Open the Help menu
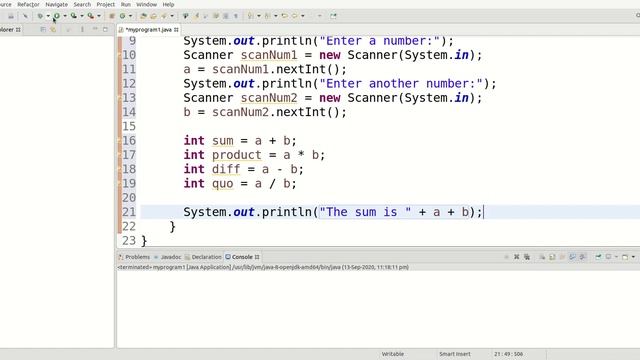The image size is (640, 360). (x=168, y=4)
